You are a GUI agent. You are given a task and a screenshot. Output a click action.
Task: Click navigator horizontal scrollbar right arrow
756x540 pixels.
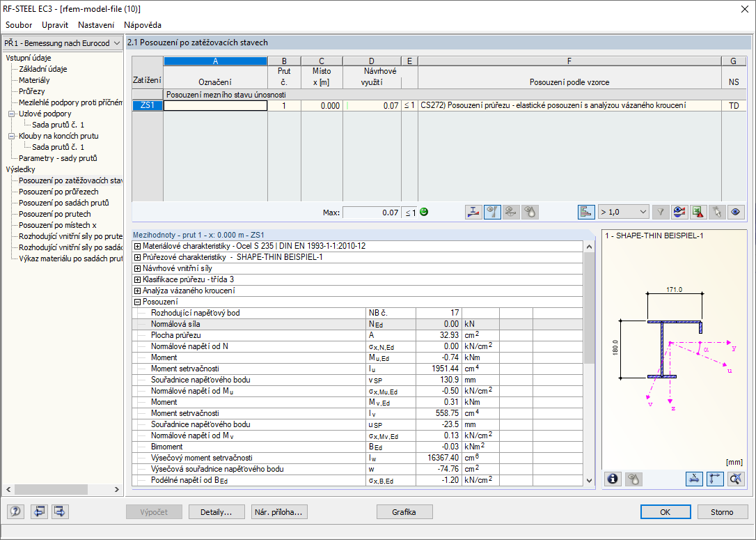pyautogui.click(x=117, y=489)
